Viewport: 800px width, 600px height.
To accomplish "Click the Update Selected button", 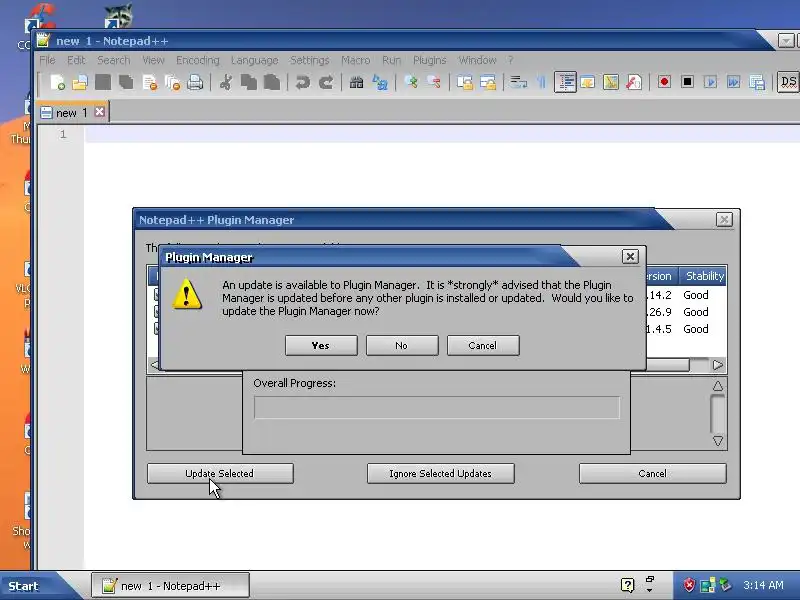I will point(220,473).
